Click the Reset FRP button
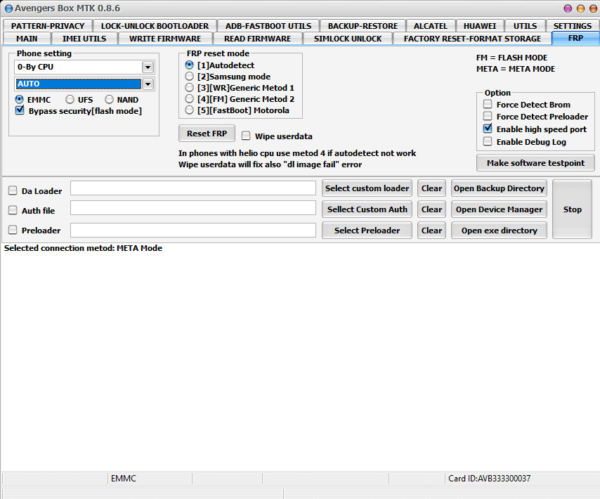The height and width of the screenshot is (499, 600). (207, 134)
